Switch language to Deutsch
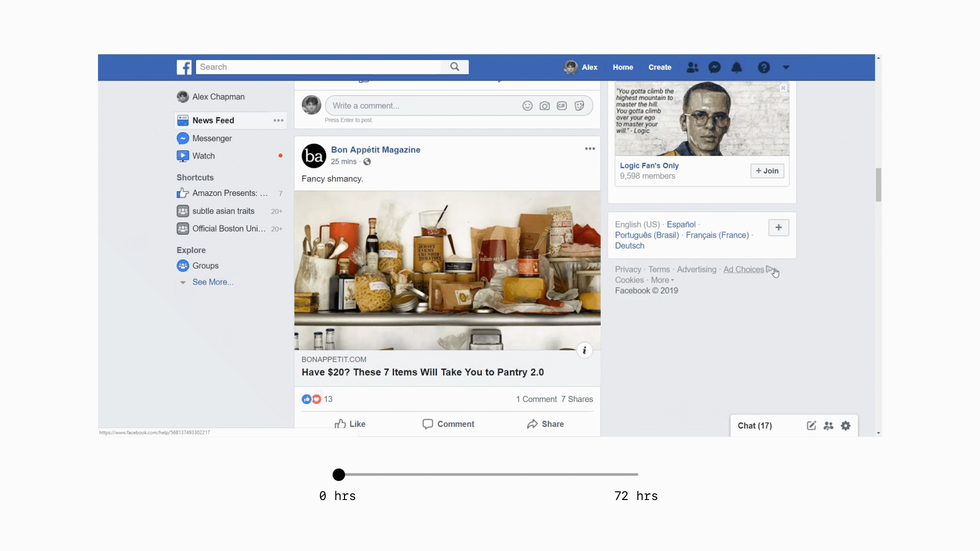Image resolution: width=980 pixels, height=551 pixels. (x=629, y=246)
